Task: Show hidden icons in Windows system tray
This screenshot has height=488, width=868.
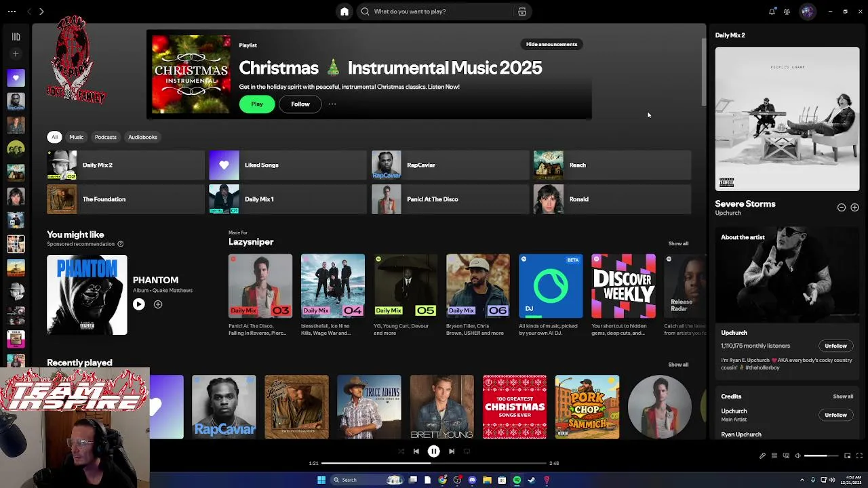Action: (803, 480)
